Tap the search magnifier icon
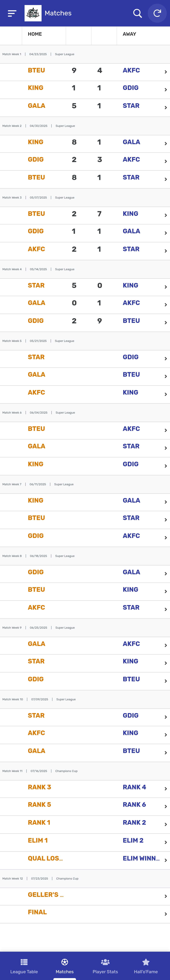 (x=137, y=13)
